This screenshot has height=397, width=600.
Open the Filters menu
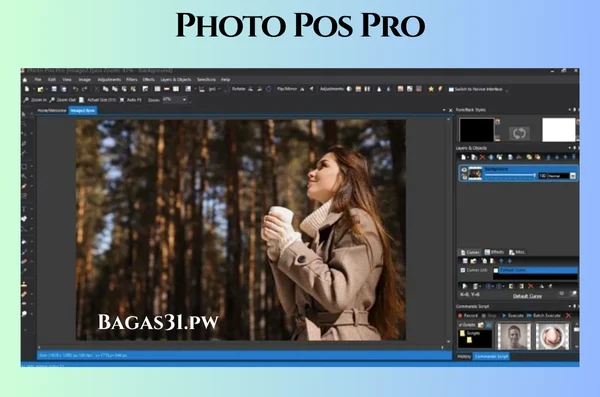(132, 80)
